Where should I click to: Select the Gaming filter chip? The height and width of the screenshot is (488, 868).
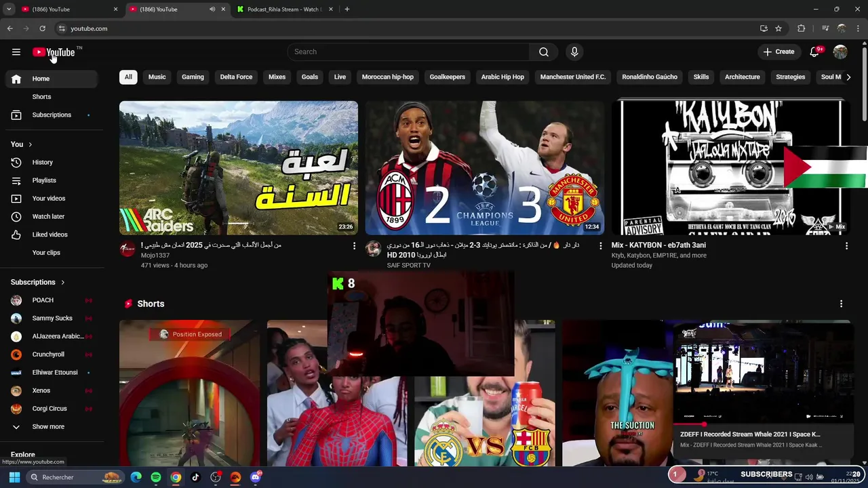coord(193,77)
